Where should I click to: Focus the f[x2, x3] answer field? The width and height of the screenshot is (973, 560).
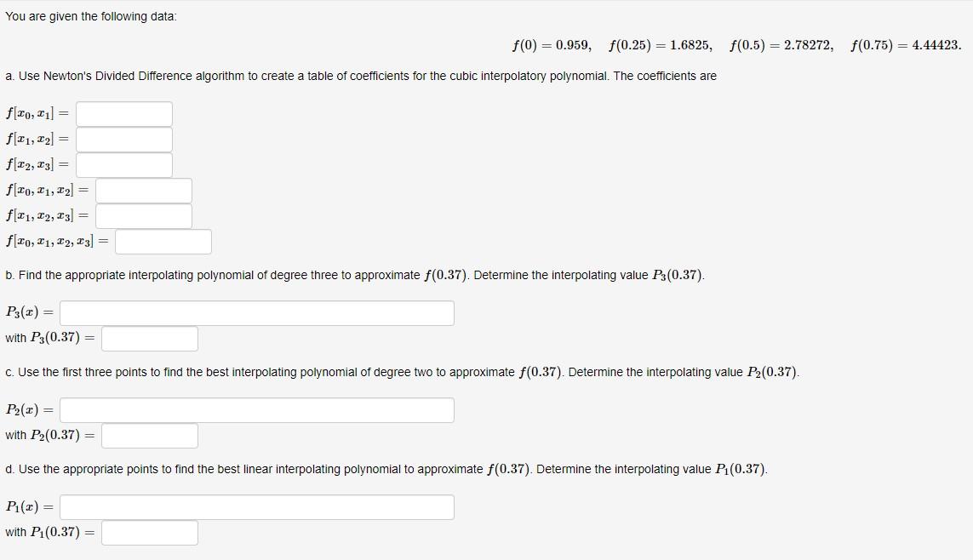pyautogui.click(x=124, y=165)
